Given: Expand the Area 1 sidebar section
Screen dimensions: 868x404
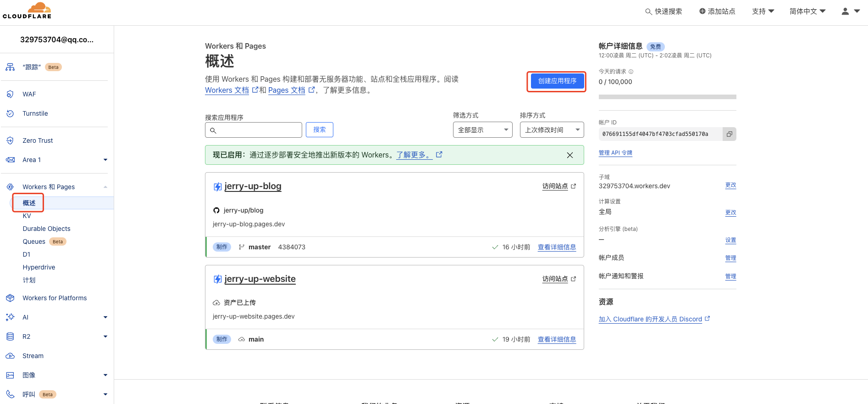Looking at the screenshot, I should (105, 160).
